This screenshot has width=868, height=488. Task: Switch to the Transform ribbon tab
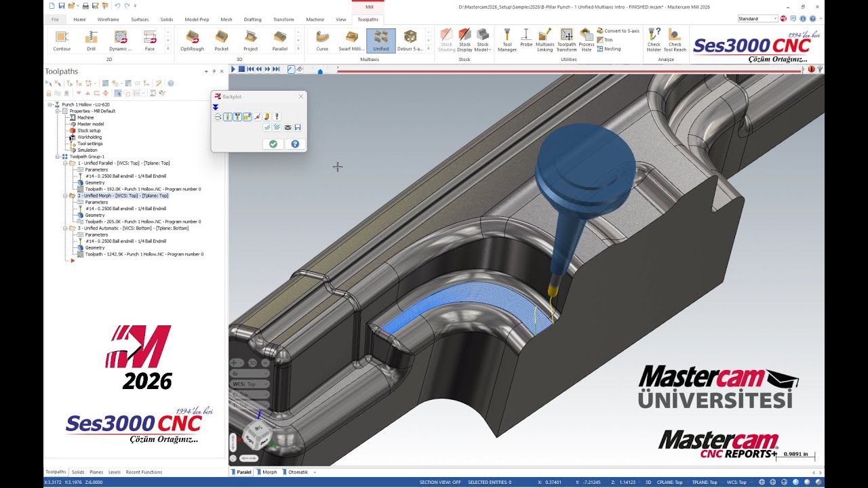pos(283,20)
